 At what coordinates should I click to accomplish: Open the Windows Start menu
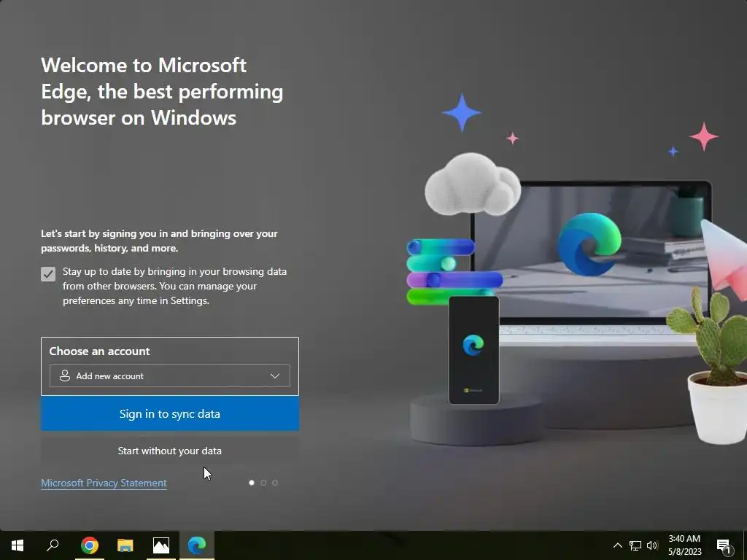(x=18, y=545)
